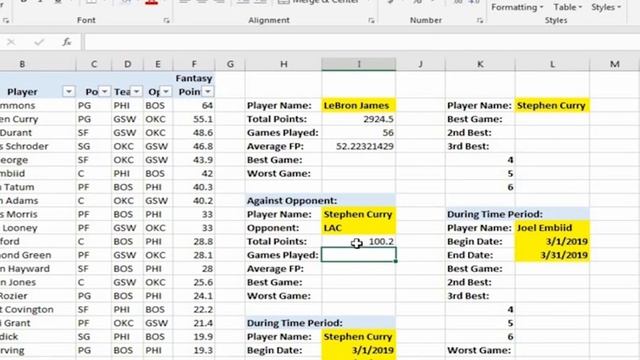The image size is (640, 360).
Task: Select the 3/1/2019 Begin Date in column L
Action: [x=552, y=242]
